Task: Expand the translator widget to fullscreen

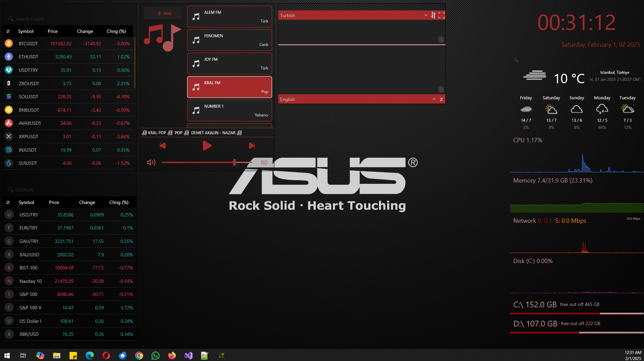Action: 441,15
